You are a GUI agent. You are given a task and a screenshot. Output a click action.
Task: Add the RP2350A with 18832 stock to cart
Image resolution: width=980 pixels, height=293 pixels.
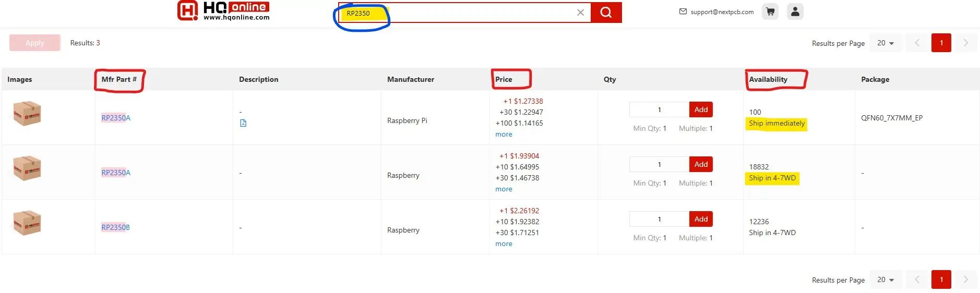[x=701, y=164]
